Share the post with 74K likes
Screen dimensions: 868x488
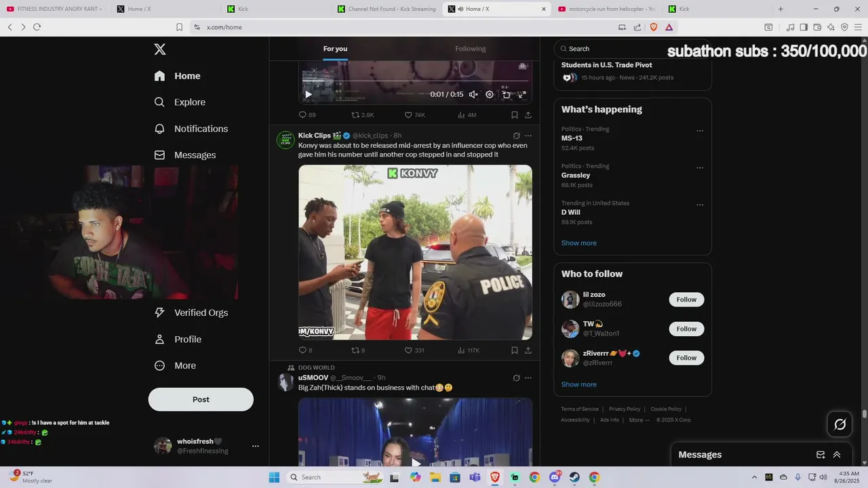(528, 115)
